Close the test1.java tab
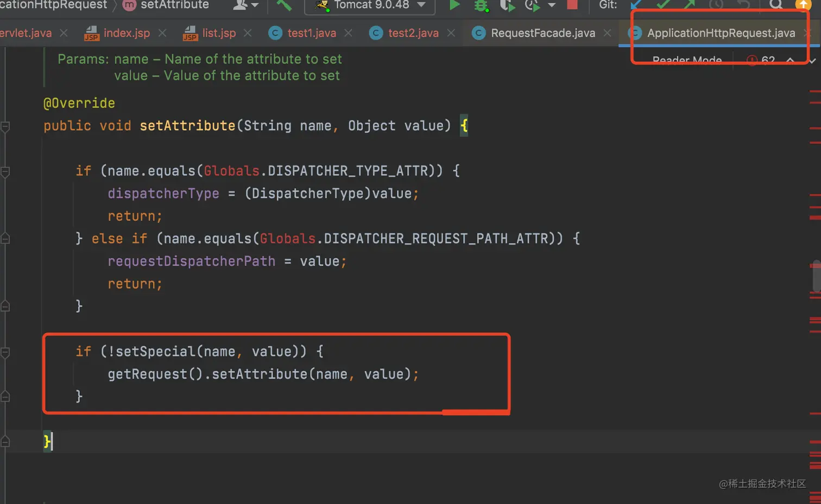 (348, 33)
